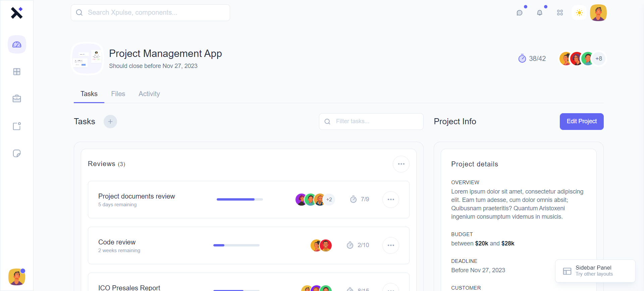Click the Code review progress bar
Viewport: 644px width, 291px height.
236,245
